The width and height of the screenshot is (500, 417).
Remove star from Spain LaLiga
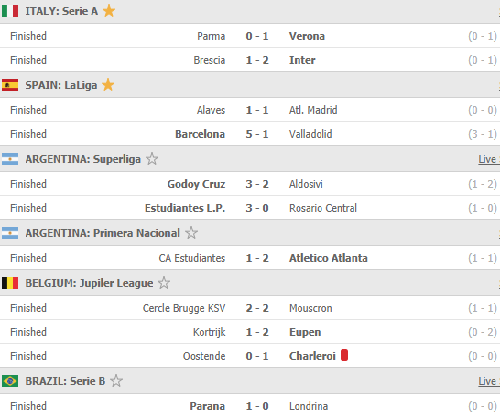tap(108, 85)
